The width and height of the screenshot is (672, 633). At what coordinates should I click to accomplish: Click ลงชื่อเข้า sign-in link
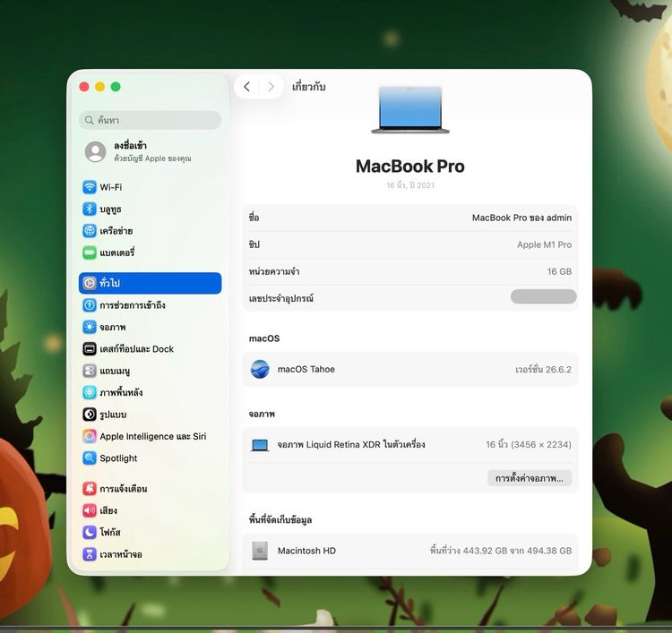click(130, 146)
